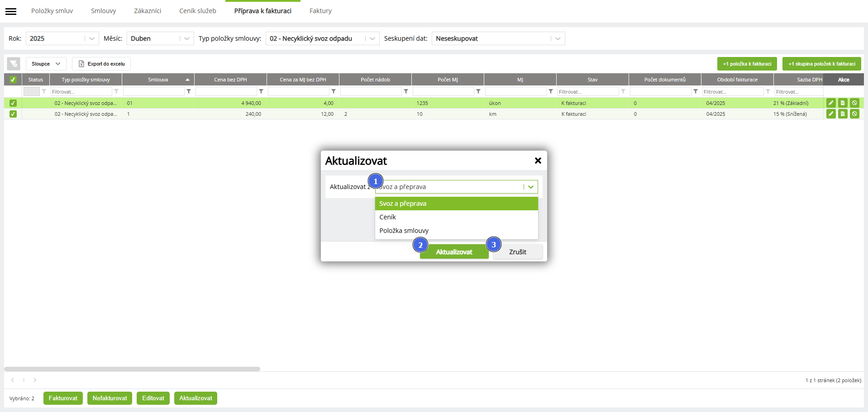The image size is (868, 412).
Task: Click the Typ položky smlouvy filter input
Action: (81, 91)
